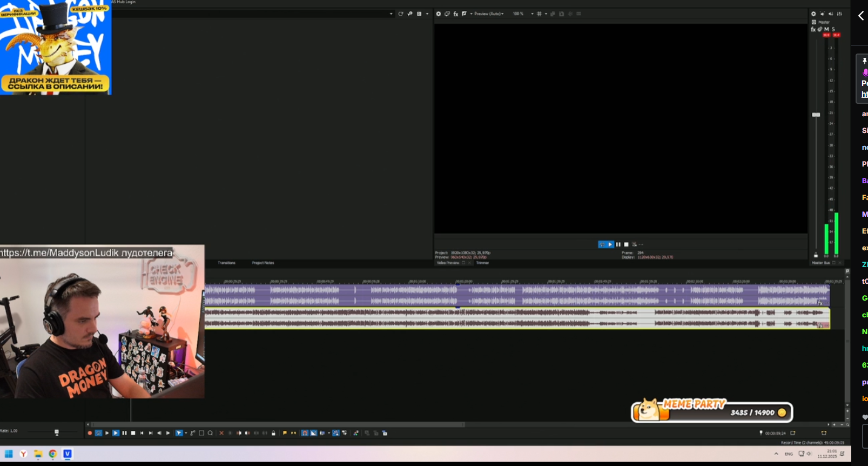This screenshot has width=868, height=466.
Task: Step to the next frame
Action: 167,433
